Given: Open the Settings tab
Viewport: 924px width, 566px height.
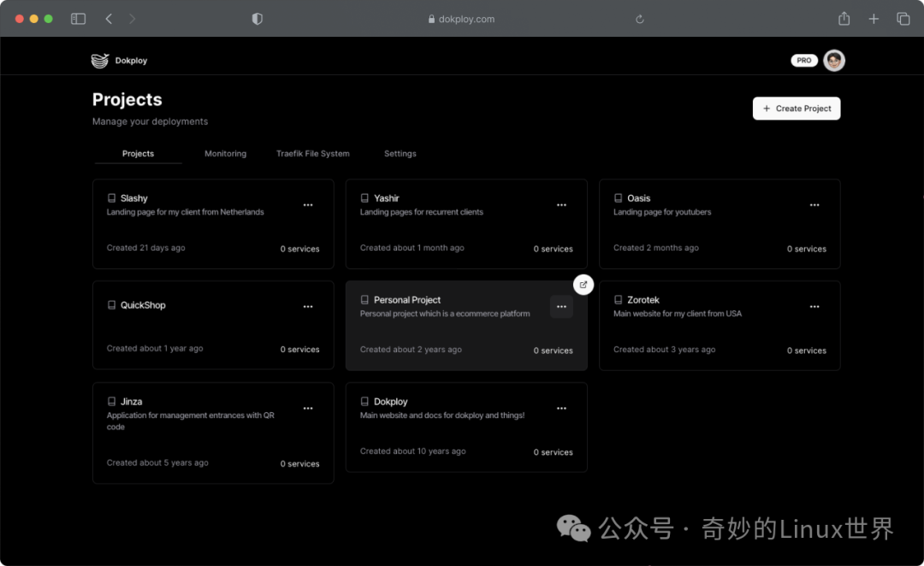Looking at the screenshot, I should [400, 153].
